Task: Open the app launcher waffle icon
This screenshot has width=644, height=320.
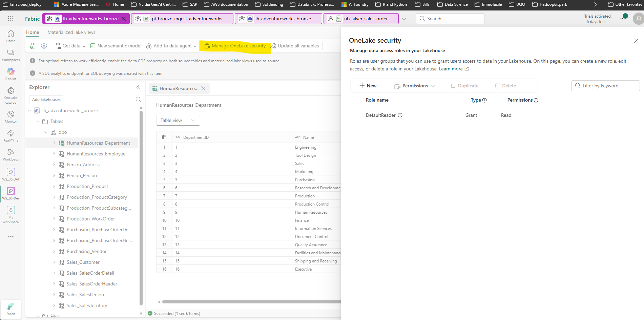Action: (11, 19)
